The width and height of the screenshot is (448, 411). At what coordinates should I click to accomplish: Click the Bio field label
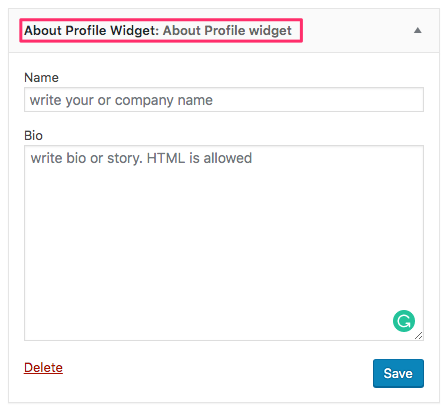click(x=33, y=136)
